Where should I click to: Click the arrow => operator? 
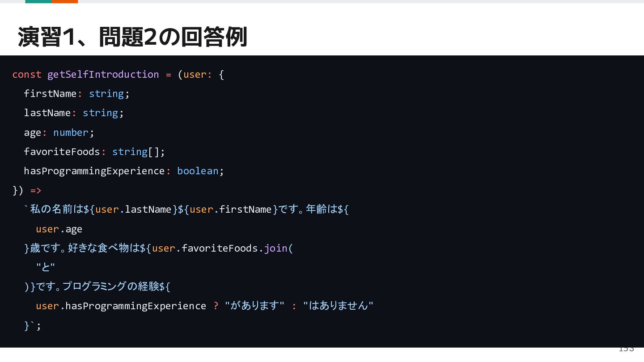(x=36, y=190)
